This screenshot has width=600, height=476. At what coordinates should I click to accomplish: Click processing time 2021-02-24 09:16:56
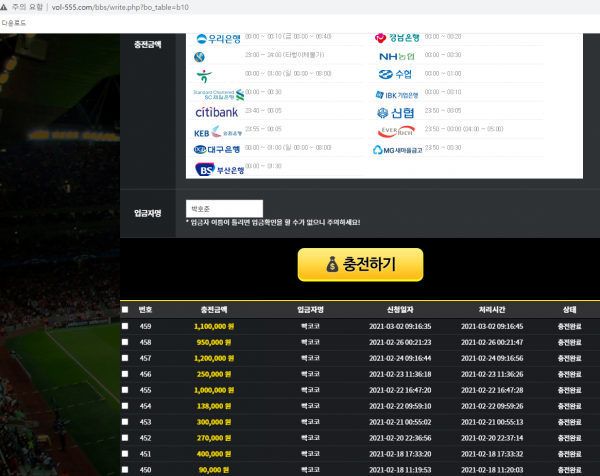pyautogui.click(x=492, y=359)
